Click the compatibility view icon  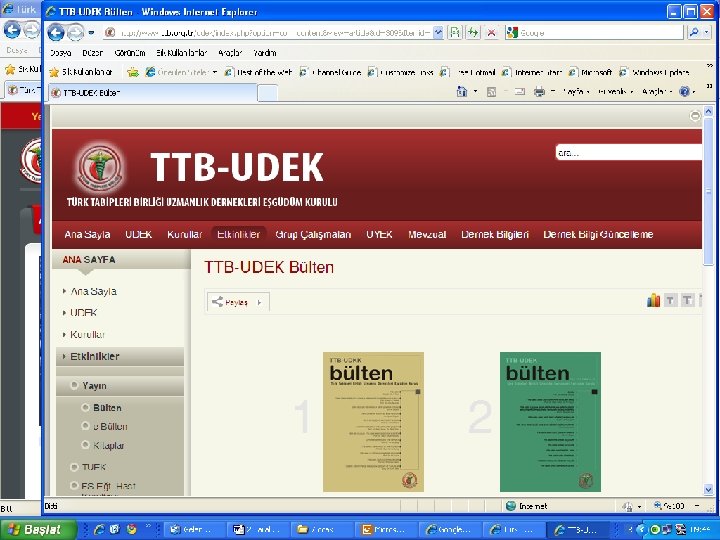[454, 33]
